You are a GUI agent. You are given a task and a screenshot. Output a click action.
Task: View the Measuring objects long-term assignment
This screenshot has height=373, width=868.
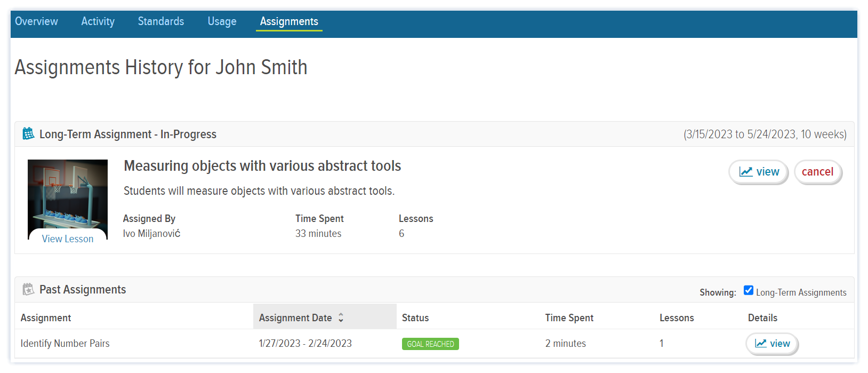759,172
